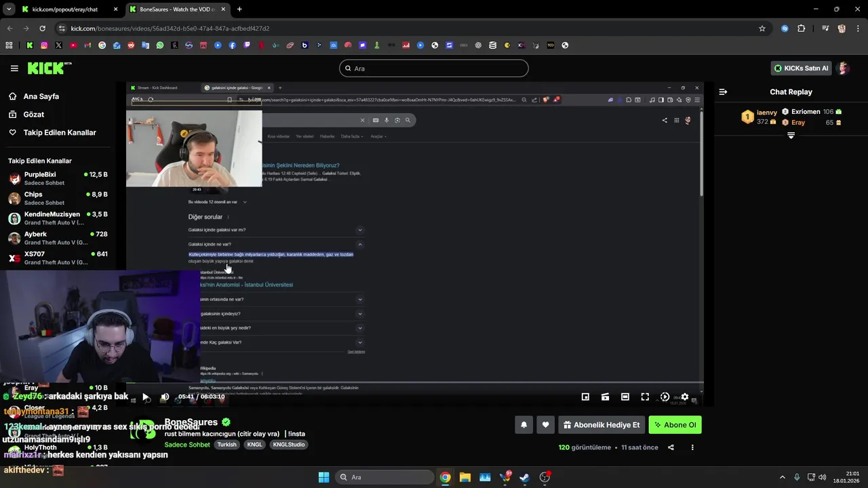Click the Chrome address bar
The width and height of the screenshot is (868, 488).
coord(407,28)
